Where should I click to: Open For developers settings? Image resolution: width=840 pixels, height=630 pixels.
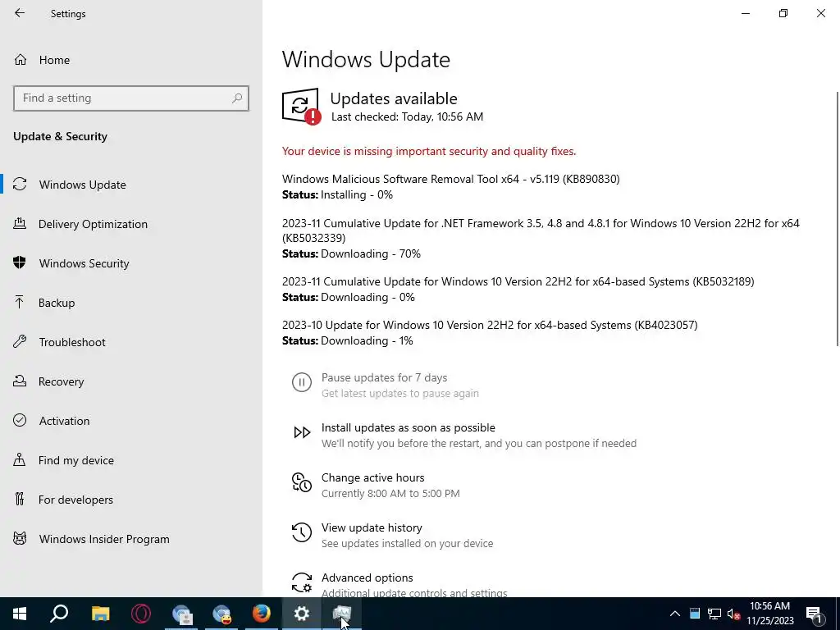pos(75,500)
